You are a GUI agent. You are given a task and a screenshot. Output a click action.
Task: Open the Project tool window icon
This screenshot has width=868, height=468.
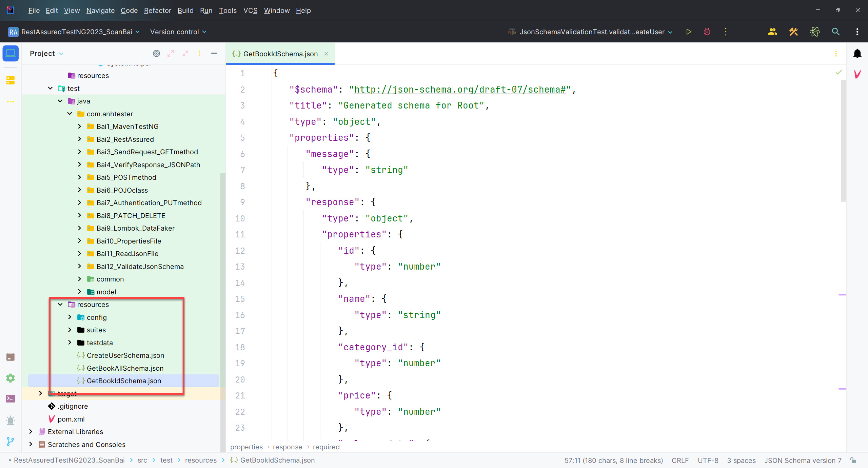(x=11, y=53)
